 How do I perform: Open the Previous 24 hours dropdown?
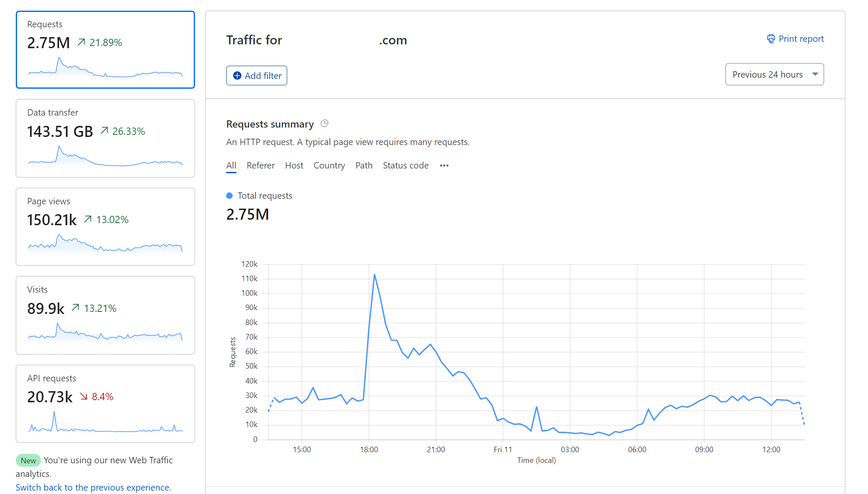[x=767, y=74]
